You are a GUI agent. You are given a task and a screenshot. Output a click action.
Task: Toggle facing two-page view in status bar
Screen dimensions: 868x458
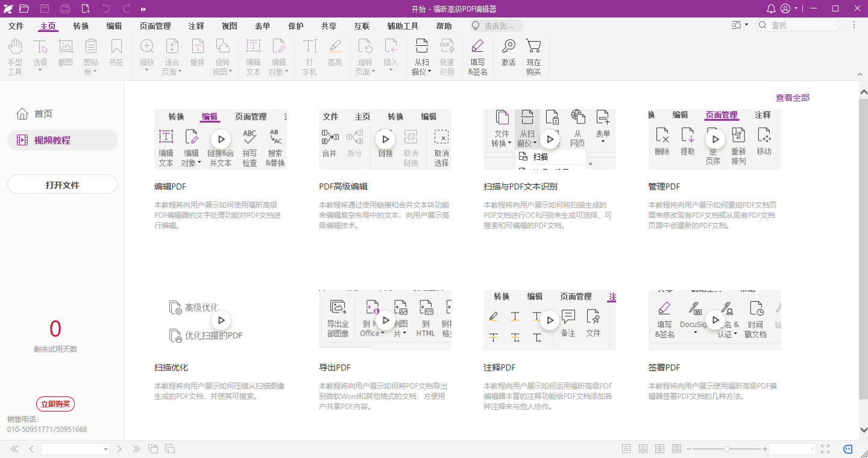pyautogui.click(x=660, y=449)
